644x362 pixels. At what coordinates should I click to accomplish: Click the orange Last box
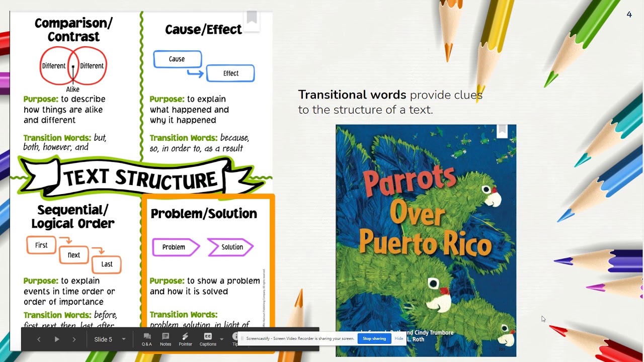107,264
